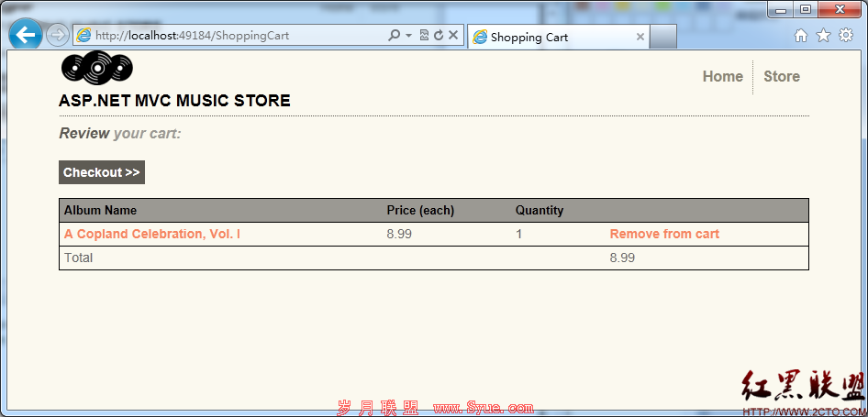Click the search magnifier in address bar

pos(394,36)
